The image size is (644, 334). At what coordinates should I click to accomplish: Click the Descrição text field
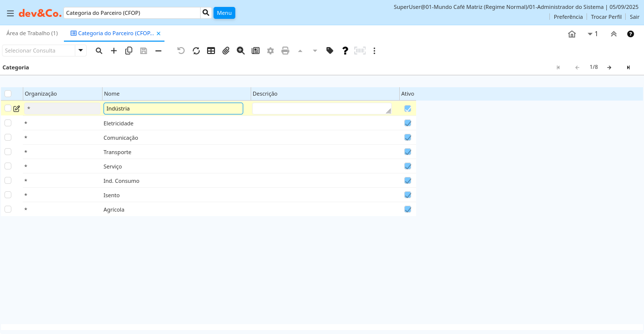click(320, 109)
